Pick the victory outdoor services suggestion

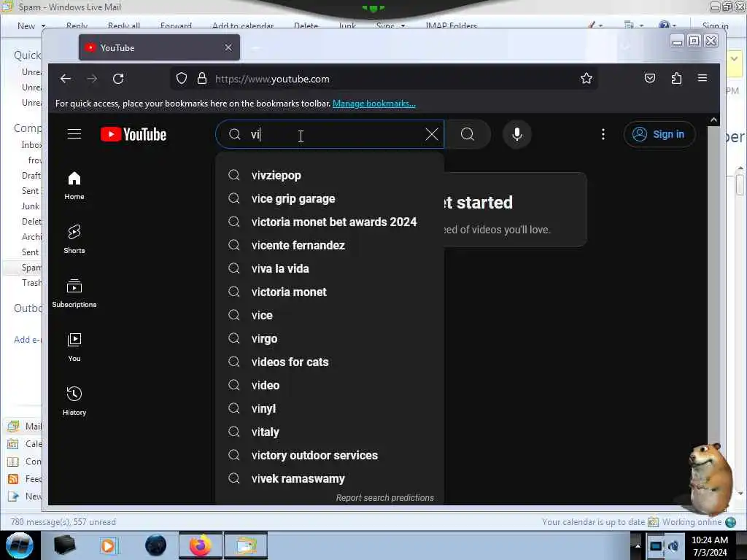(330, 455)
